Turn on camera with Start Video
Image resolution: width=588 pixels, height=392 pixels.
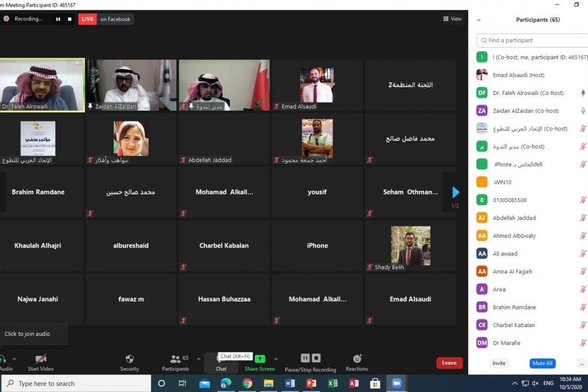[41, 359]
